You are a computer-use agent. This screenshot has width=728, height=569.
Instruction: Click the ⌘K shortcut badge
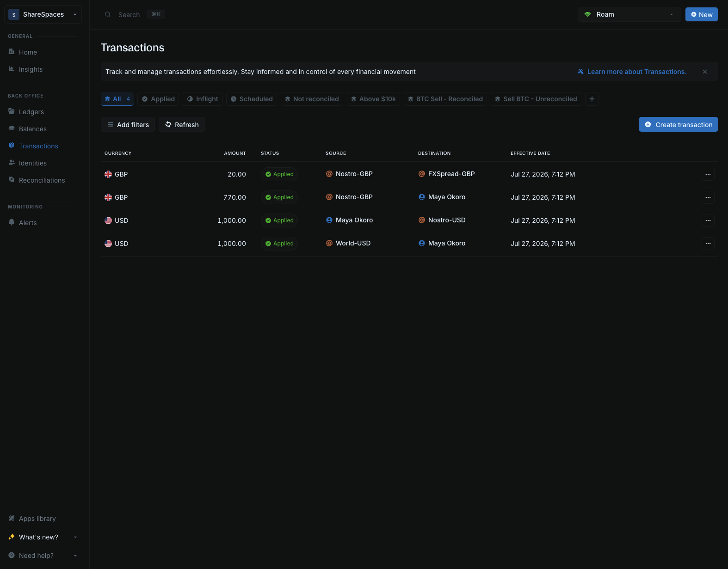coord(156,14)
